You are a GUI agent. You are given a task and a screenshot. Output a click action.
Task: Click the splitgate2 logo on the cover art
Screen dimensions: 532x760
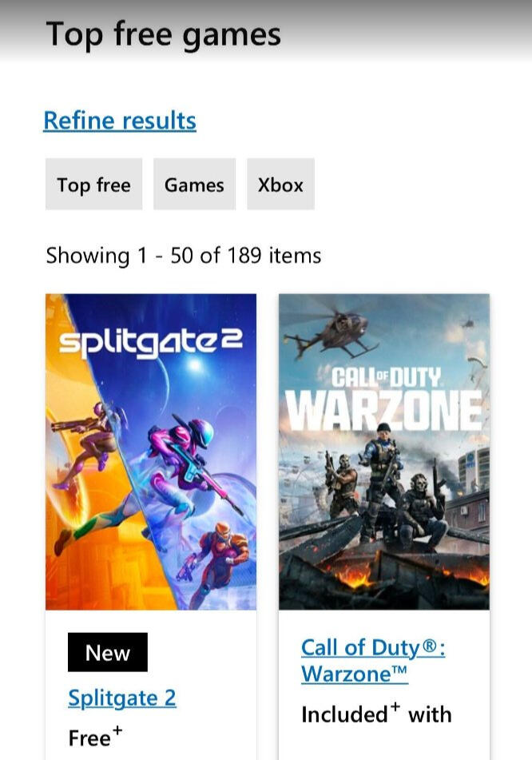151,343
